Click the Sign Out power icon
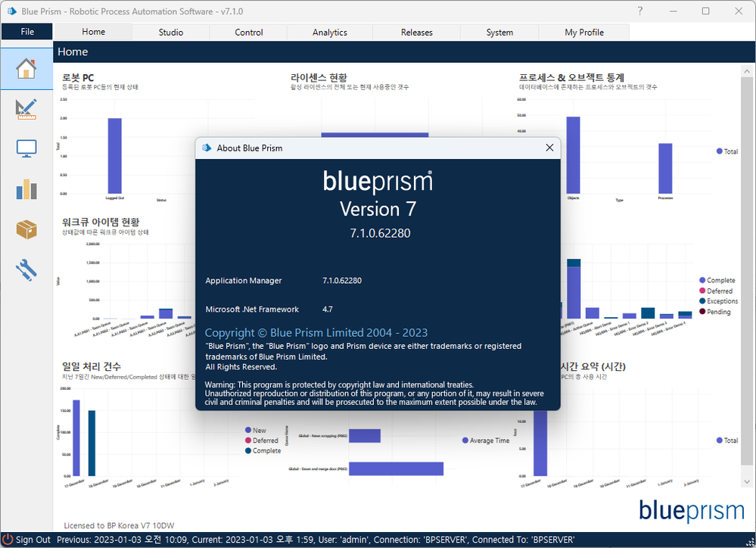The height and width of the screenshot is (548, 756). tap(8, 540)
